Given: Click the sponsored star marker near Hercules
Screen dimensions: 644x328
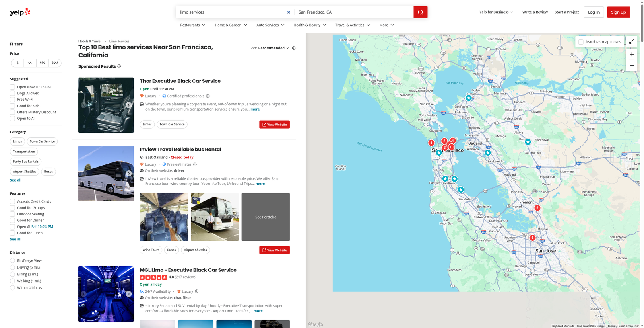Looking at the screenshot, I should 469,98.
